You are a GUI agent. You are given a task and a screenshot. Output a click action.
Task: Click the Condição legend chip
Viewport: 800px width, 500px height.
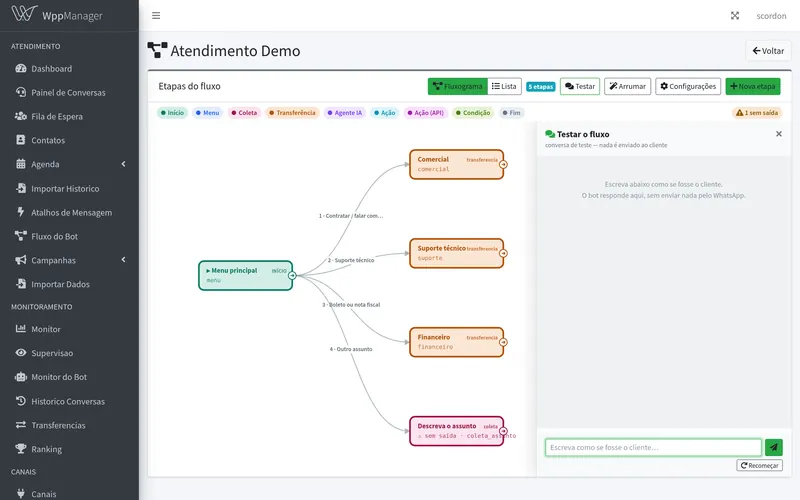point(473,113)
